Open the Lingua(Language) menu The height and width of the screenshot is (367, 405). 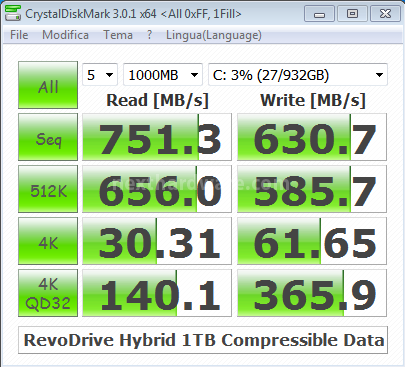pyautogui.click(x=214, y=35)
